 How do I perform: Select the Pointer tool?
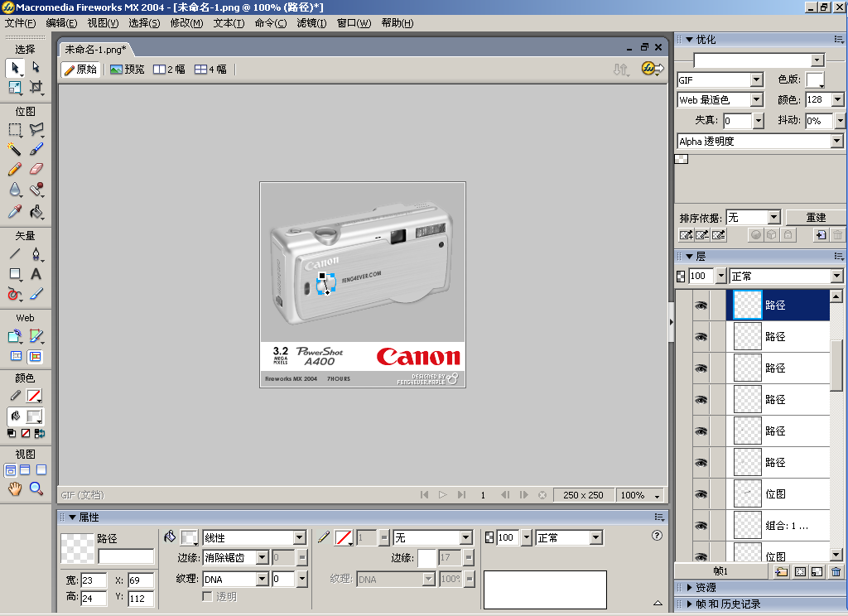click(x=15, y=68)
